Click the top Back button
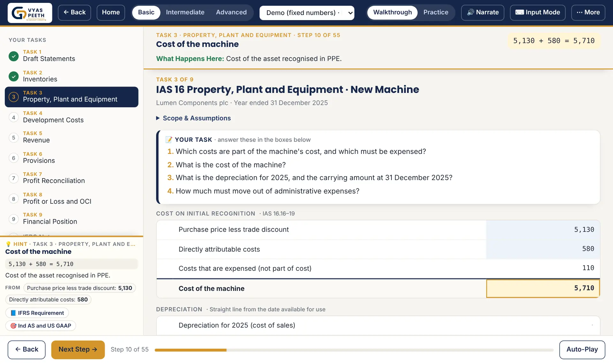 (74, 12)
